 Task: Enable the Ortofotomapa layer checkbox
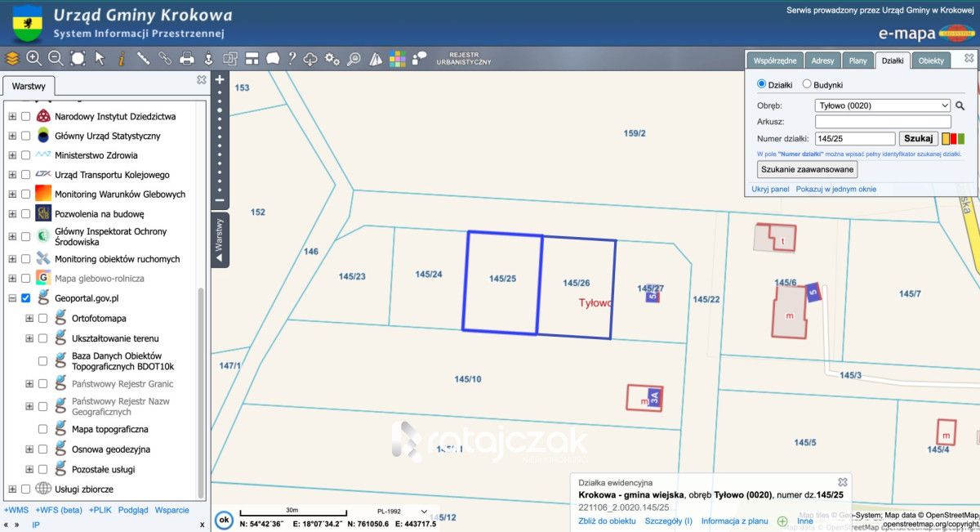(43, 318)
